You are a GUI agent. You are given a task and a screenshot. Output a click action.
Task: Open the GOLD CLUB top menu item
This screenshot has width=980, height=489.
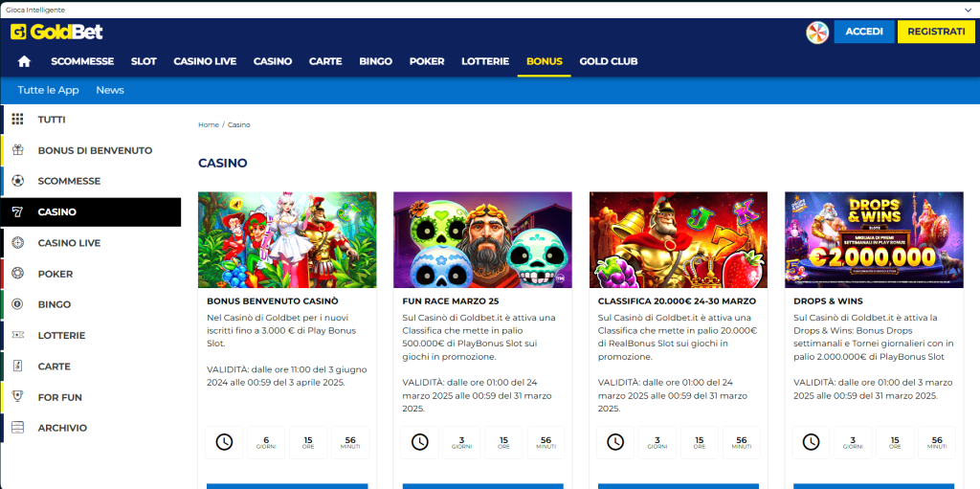click(609, 61)
